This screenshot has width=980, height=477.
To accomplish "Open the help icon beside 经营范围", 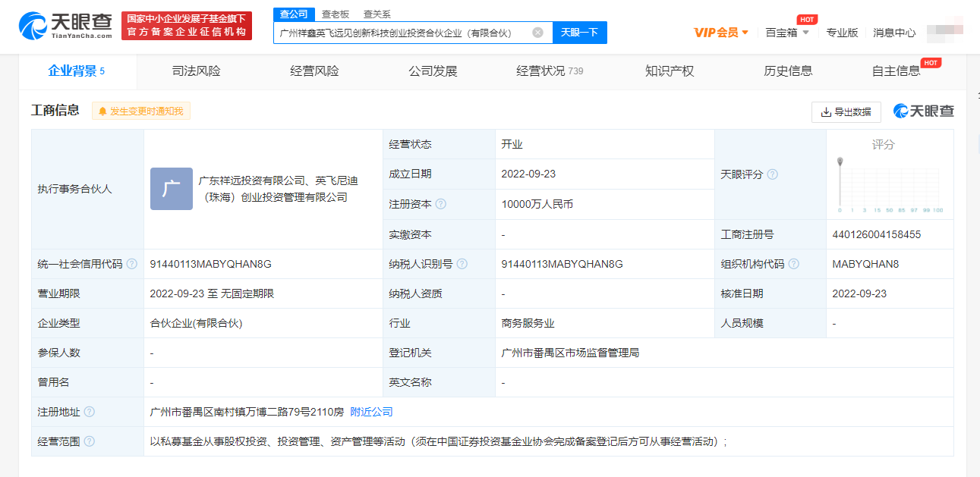I will pyautogui.click(x=89, y=441).
